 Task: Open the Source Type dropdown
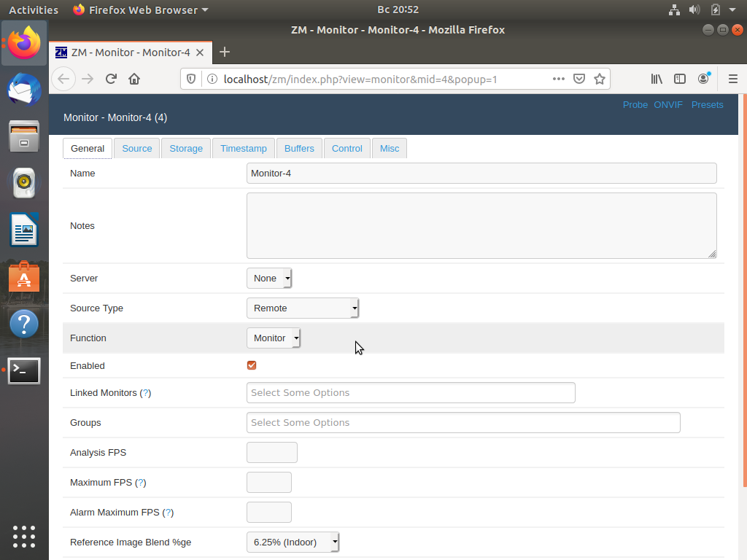coord(303,308)
